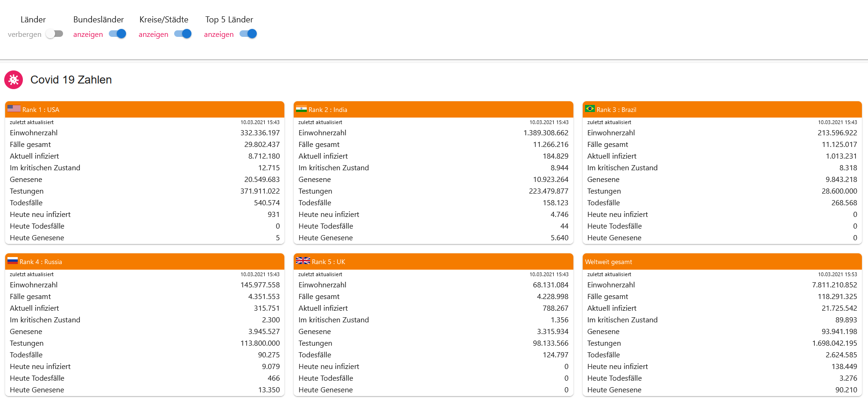Viewport: 868px width, 404px height.
Task: Disable the Kreise/Städte switch
Action: [x=183, y=34]
